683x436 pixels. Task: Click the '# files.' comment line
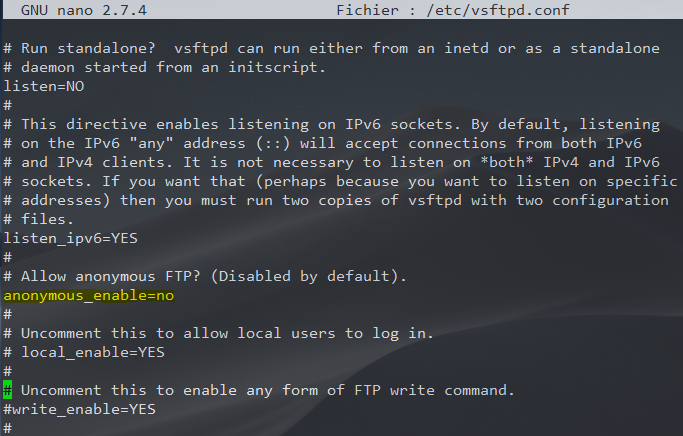[38, 219]
